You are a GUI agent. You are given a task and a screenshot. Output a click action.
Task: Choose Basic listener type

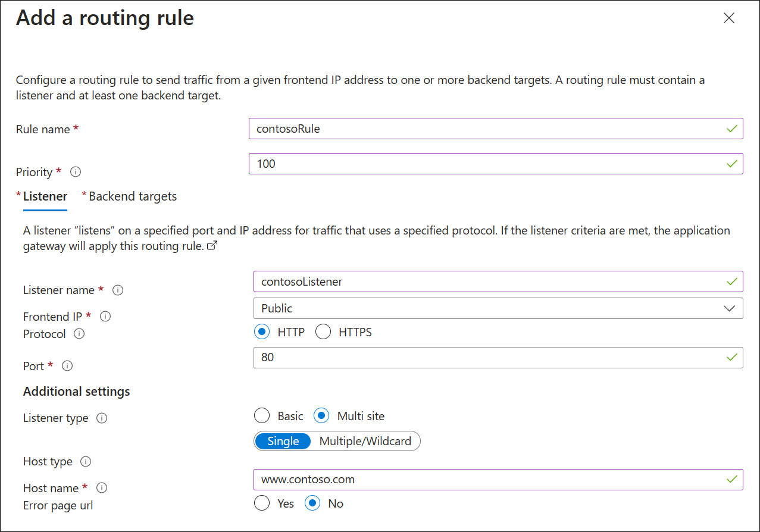point(262,415)
